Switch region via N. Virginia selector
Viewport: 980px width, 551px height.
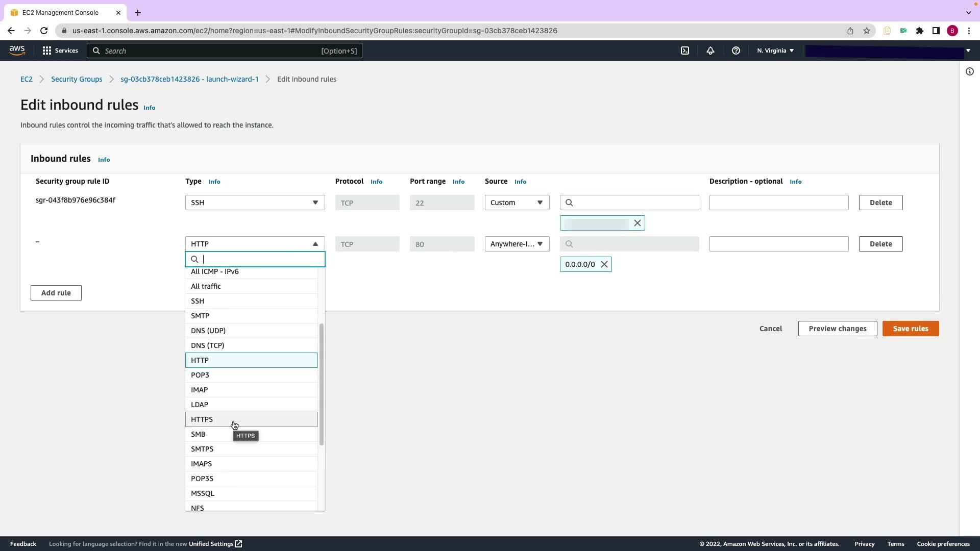[775, 51]
